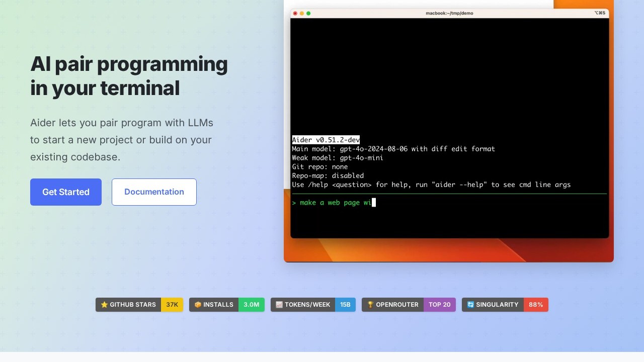
Task: Click the terminal prompt line 'make a web page'
Action: (x=335, y=203)
